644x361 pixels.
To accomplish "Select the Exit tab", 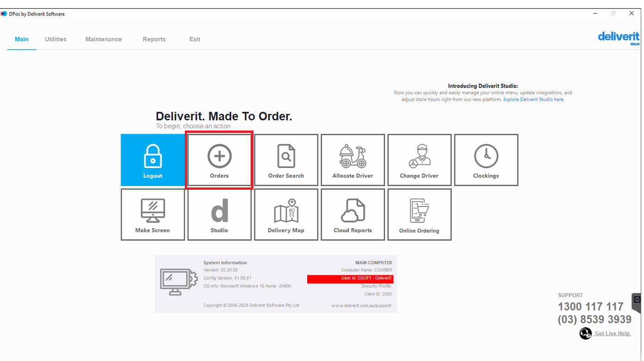I will click(x=195, y=39).
